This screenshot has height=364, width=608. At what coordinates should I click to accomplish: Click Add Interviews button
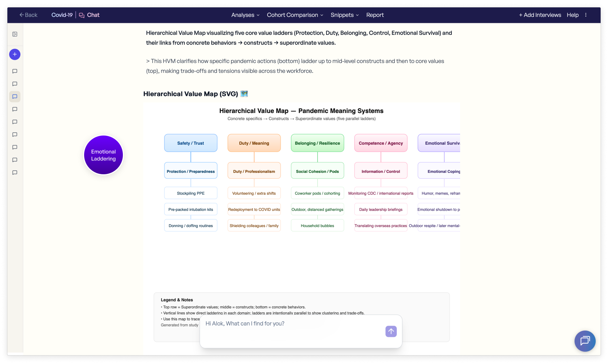[x=540, y=15]
